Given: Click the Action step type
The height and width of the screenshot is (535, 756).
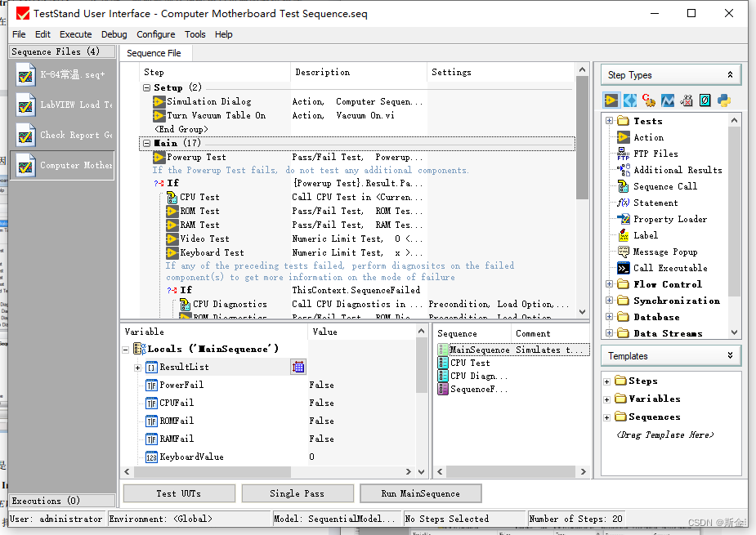Looking at the screenshot, I should click(648, 138).
